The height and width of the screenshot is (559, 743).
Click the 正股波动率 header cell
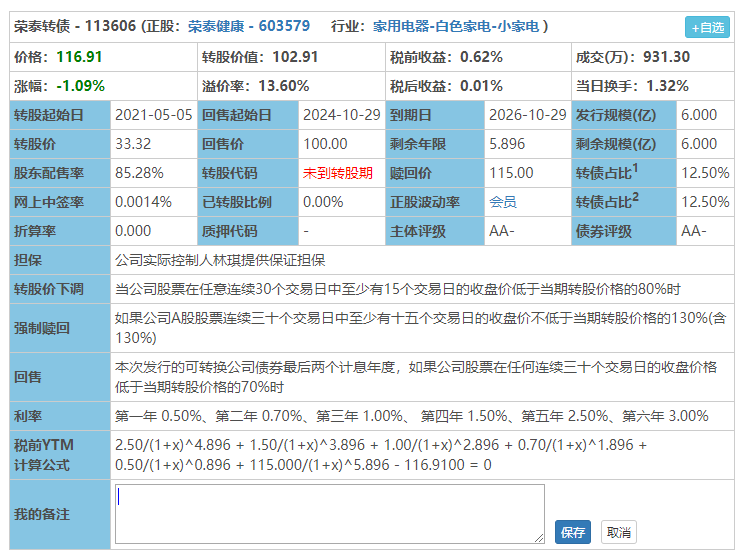(x=435, y=202)
